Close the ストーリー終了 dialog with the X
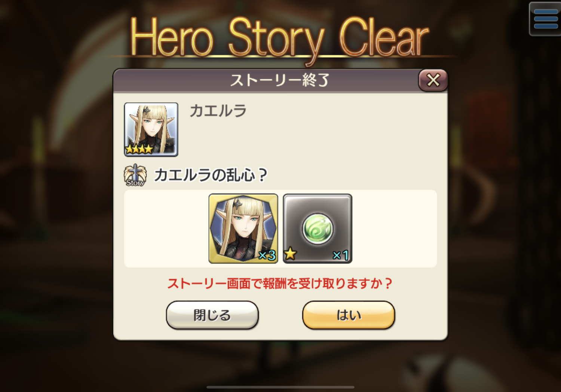Viewport: 561px width, 392px height. (x=433, y=80)
